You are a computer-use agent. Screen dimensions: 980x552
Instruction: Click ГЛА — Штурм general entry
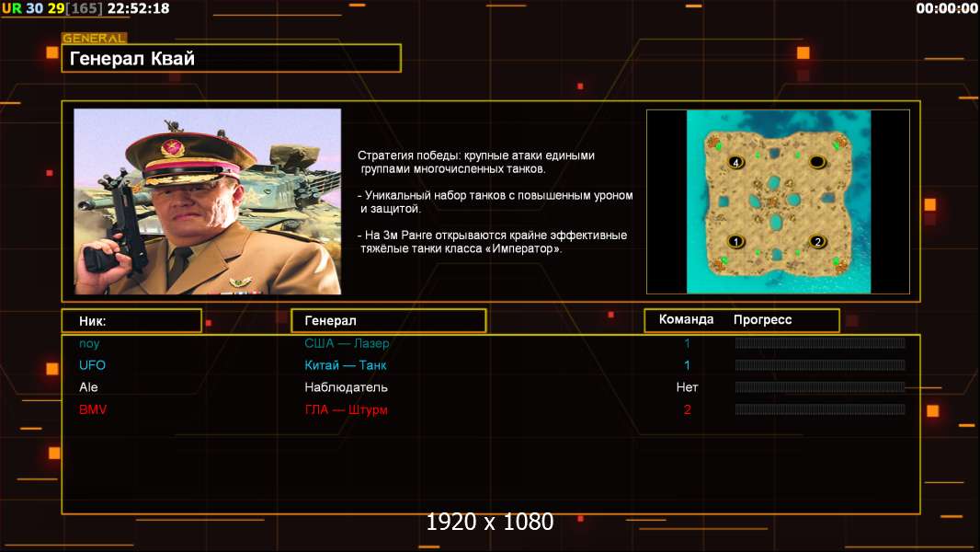pos(347,409)
